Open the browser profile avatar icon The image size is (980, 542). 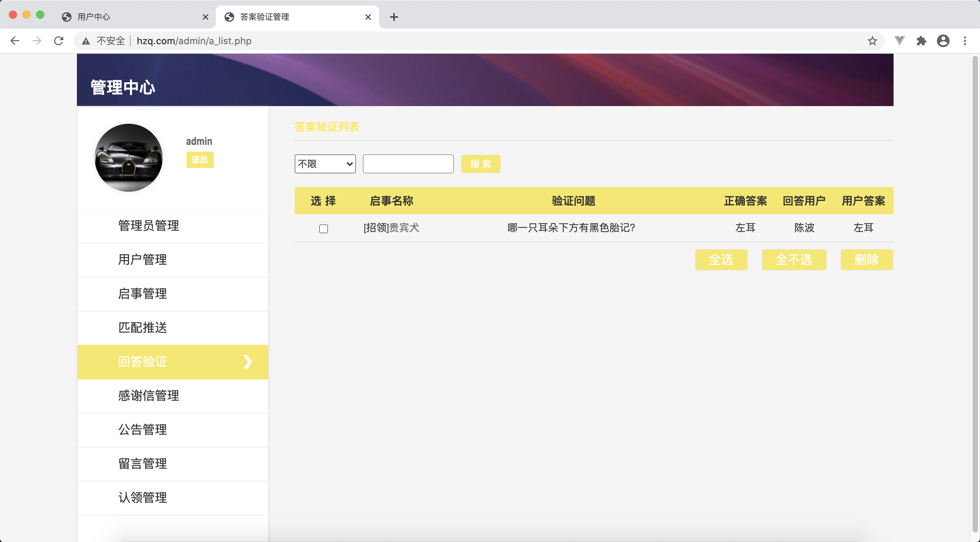click(943, 41)
